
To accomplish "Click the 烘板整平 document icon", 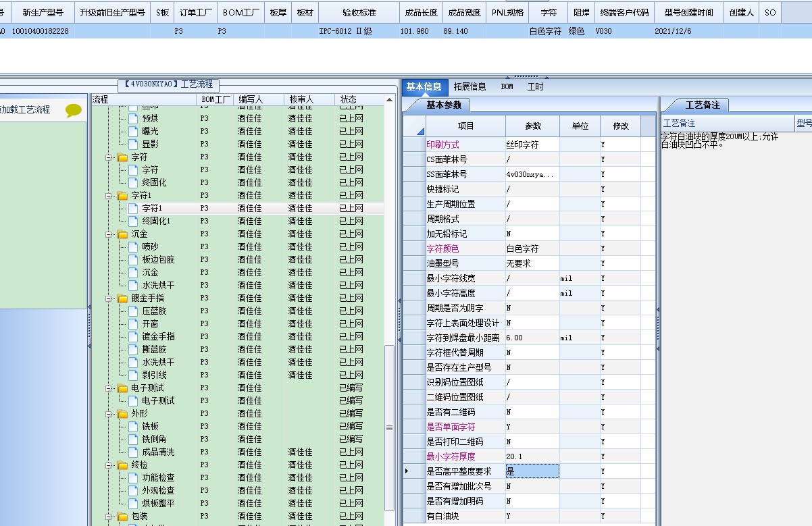I will coord(133,504).
